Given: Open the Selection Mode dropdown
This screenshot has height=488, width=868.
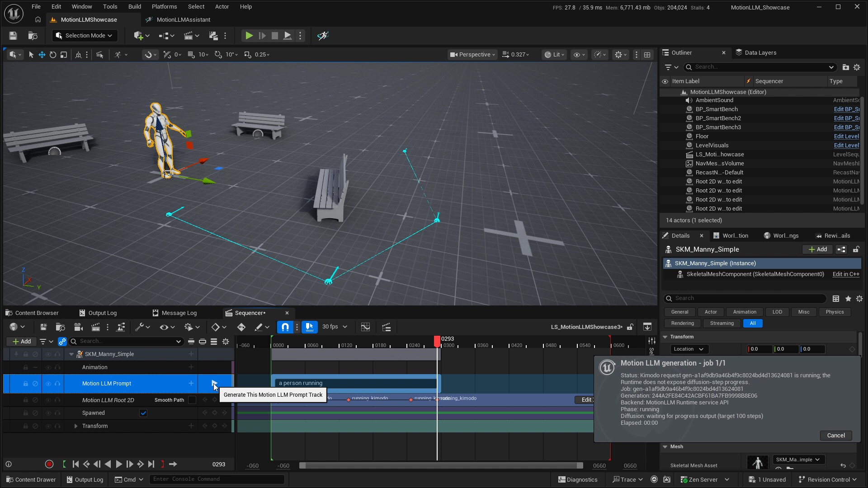Looking at the screenshot, I should pyautogui.click(x=85, y=36).
